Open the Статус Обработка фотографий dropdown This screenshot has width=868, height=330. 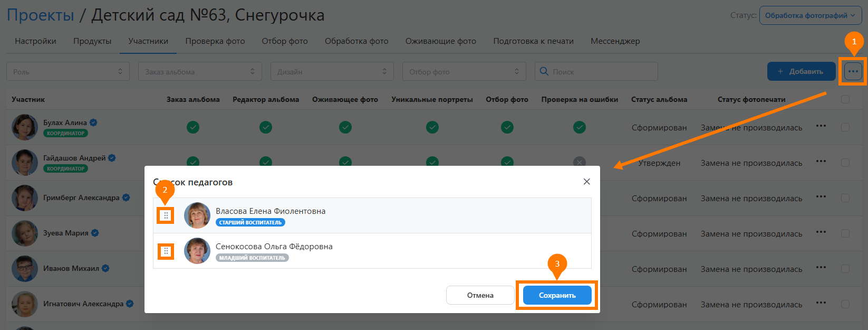810,15
